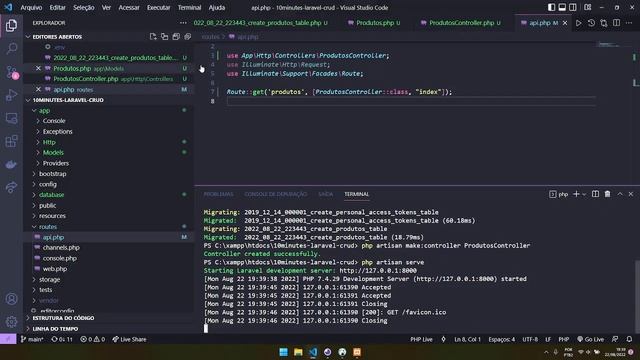Open the Search view in activity bar
The height and width of the screenshot is (360, 640).
pyautogui.click(x=11, y=49)
